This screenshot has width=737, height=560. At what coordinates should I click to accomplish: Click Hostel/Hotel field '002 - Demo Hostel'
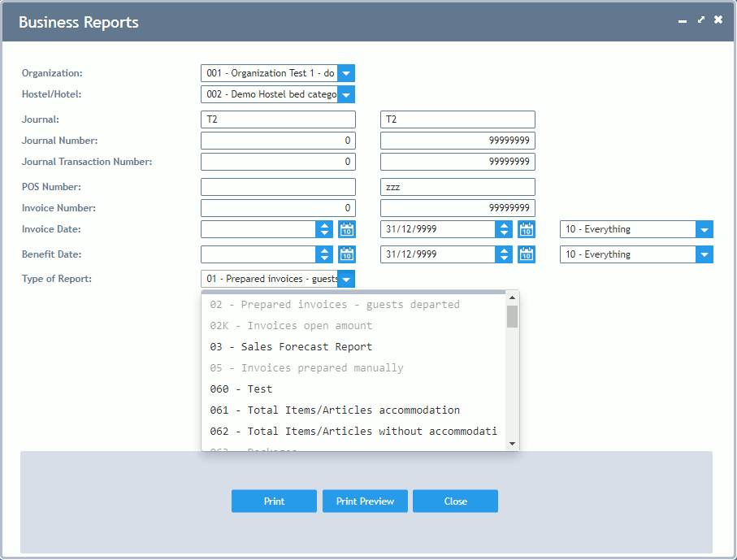(x=269, y=94)
